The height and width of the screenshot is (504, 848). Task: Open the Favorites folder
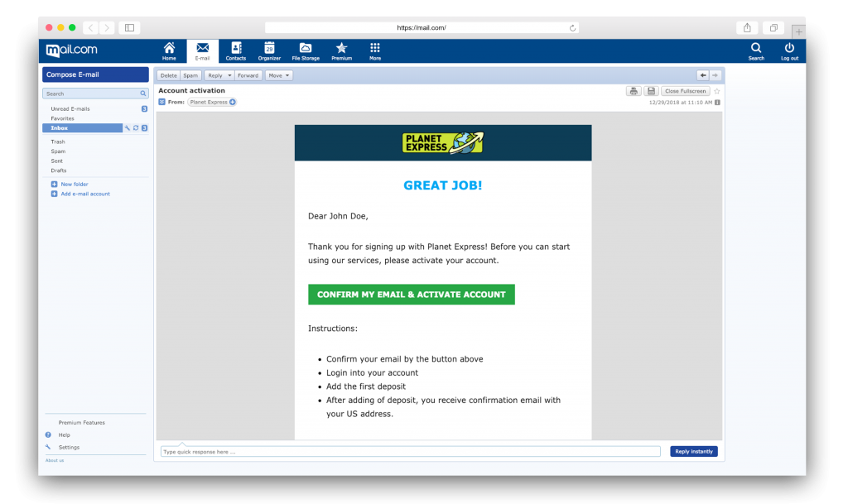coord(62,118)
